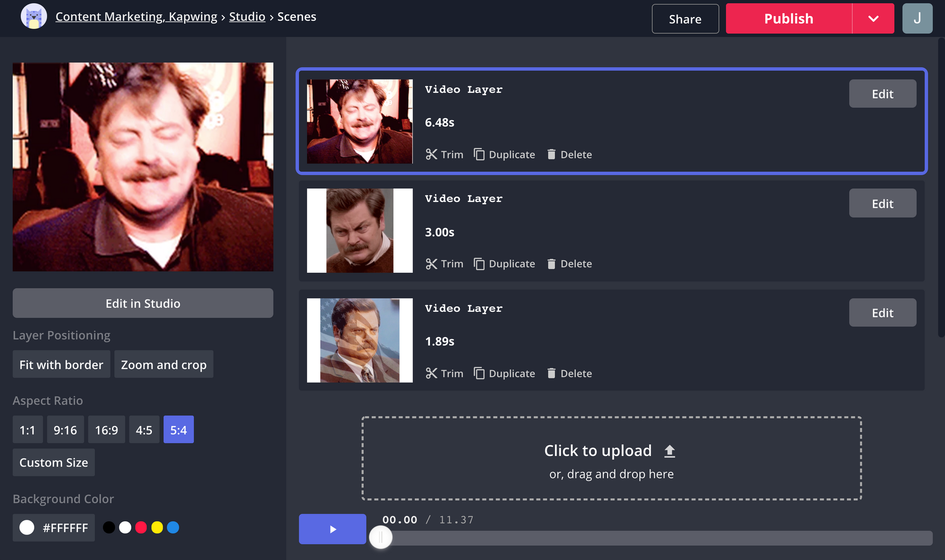Pick the red background color swatch
The height and width of the screenshot is (560, 945).
(141, 527)
